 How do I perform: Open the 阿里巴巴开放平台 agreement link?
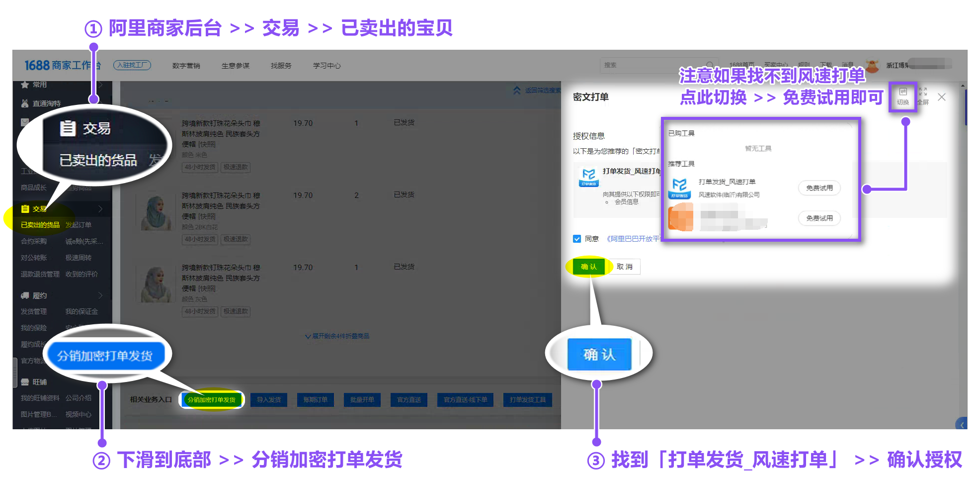[x=634, y=239]
